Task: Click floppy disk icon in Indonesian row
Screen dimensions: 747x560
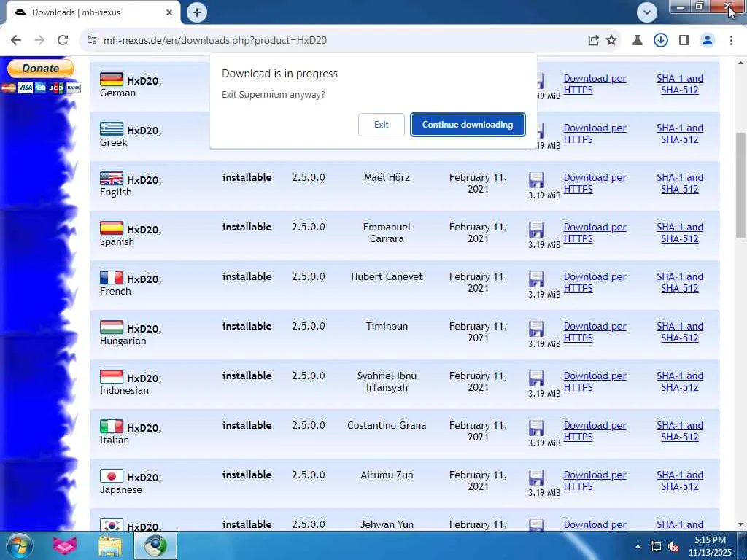Action: click(x=536, y=378)
